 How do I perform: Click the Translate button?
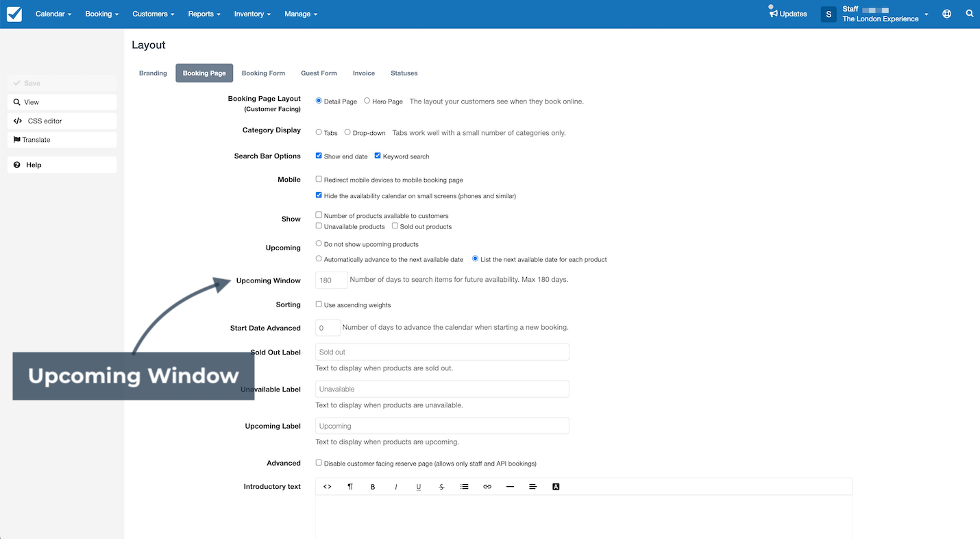coord(62,140)
